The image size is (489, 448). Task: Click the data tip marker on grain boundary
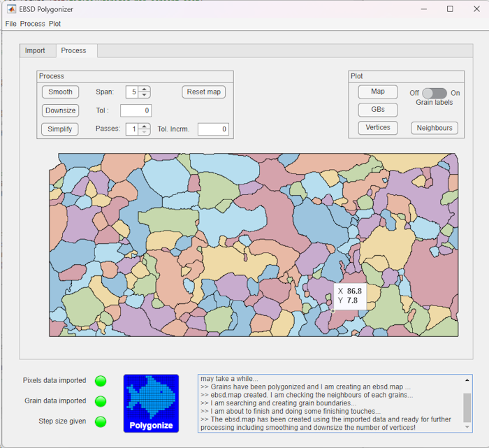[x=333, y=311]
